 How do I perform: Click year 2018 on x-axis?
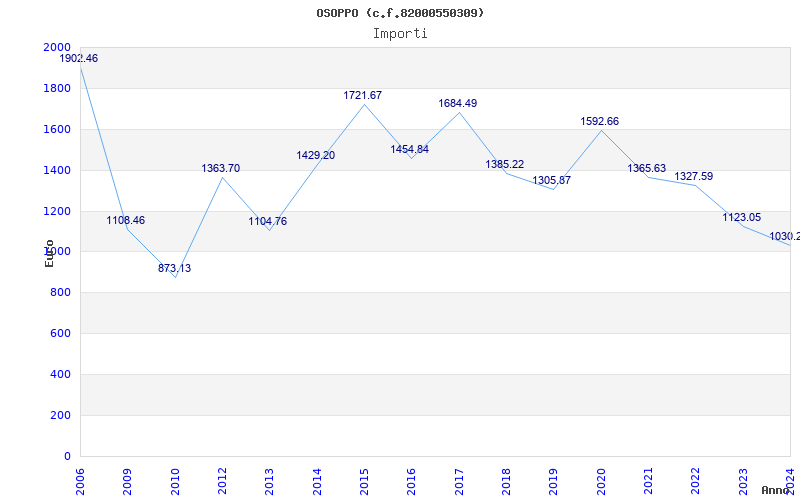tap(506, 481)
